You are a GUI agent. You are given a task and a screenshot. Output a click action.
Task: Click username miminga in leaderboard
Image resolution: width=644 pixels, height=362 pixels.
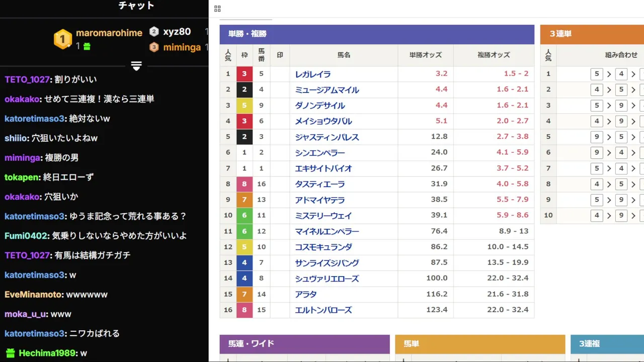(182, 47)
